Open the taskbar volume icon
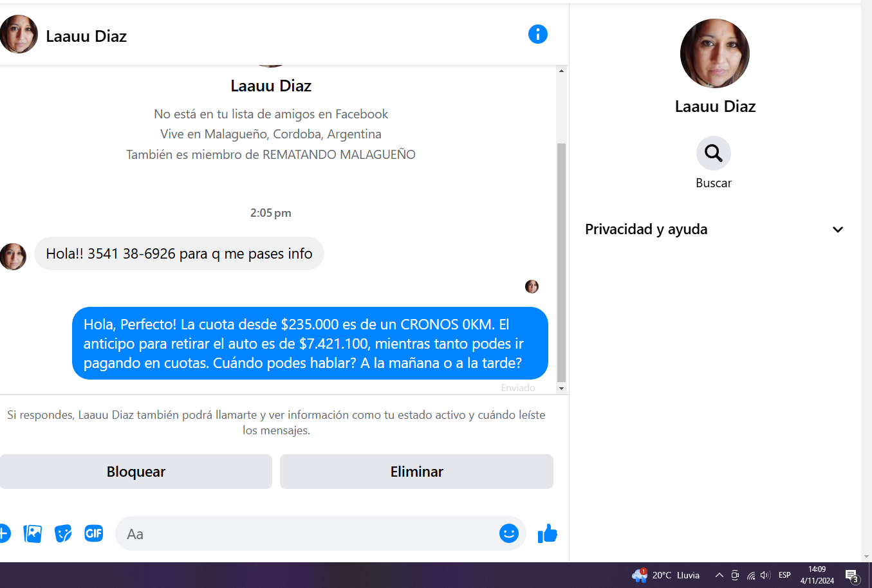 (x=765, y=575)
